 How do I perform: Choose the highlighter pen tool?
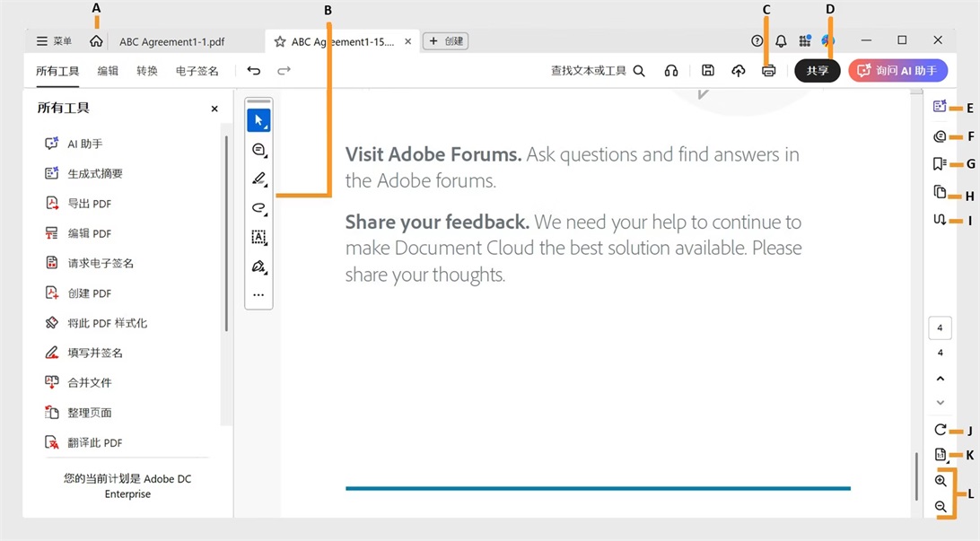point(258,179)
